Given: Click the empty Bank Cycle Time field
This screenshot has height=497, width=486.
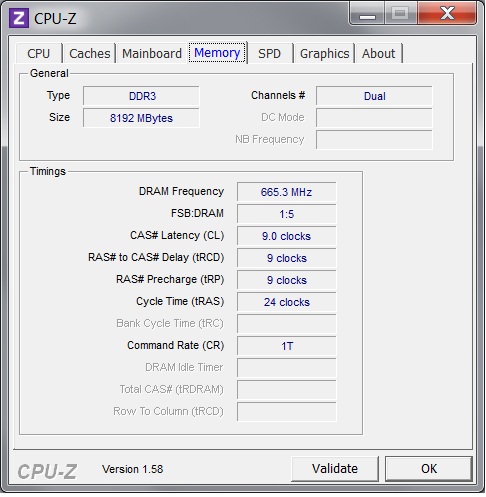Looking at the screenshot, I should 287,324.
